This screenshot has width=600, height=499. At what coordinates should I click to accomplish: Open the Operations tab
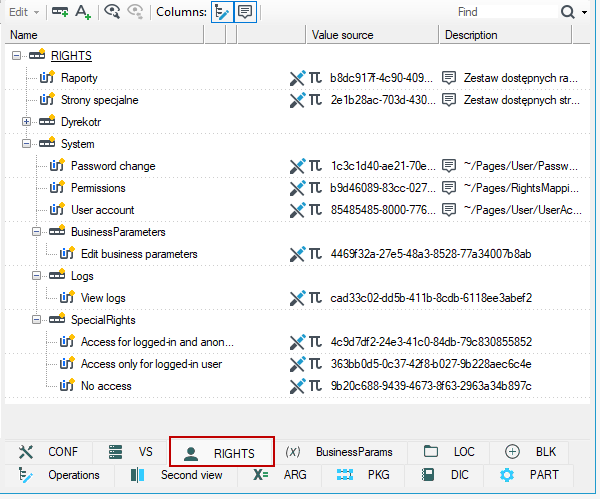(x=59, y=475)
